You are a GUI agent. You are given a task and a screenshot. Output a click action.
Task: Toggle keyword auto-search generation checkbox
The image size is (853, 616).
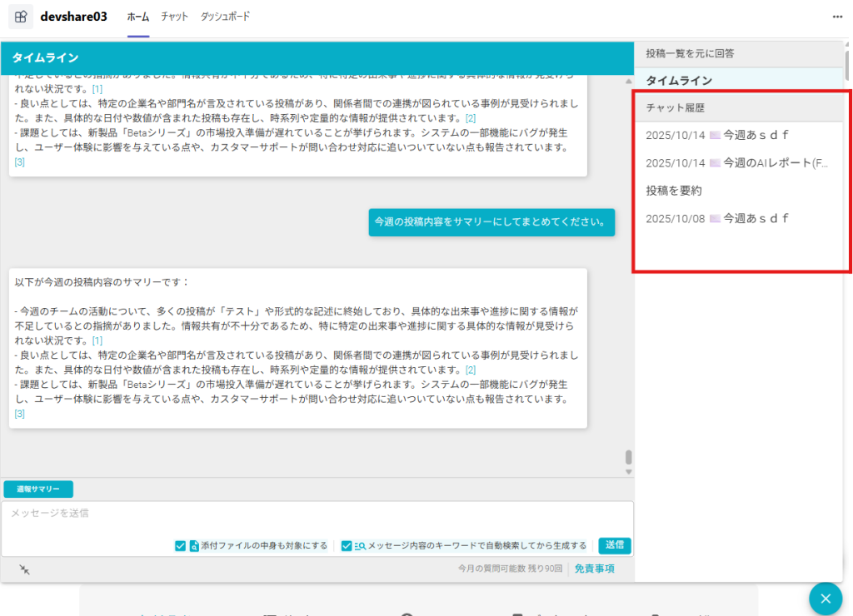[347, 546]
